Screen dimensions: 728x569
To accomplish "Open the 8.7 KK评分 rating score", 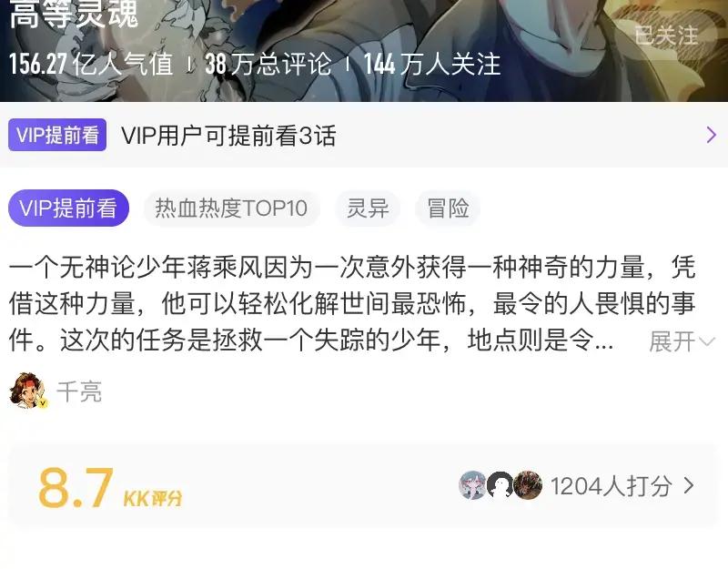I will tap(110, 487).
